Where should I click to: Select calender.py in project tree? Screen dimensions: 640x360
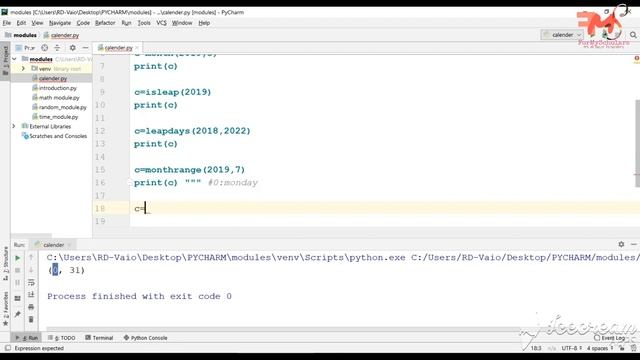coord(52,78)
